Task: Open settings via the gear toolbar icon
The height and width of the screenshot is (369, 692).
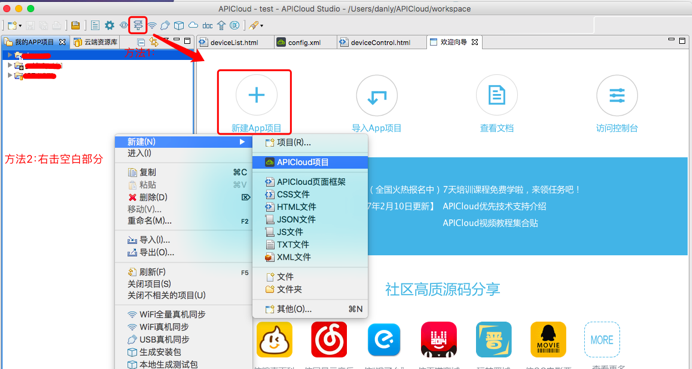Action: coord(109,26)
